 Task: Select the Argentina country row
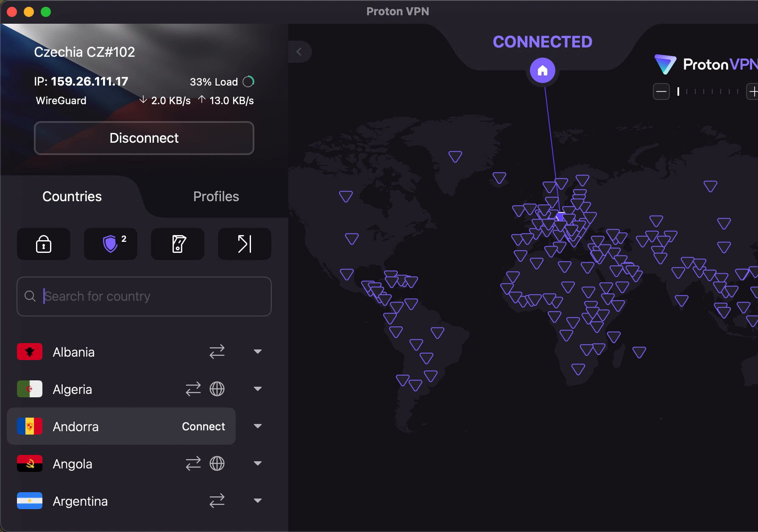[x=121, y=501]
